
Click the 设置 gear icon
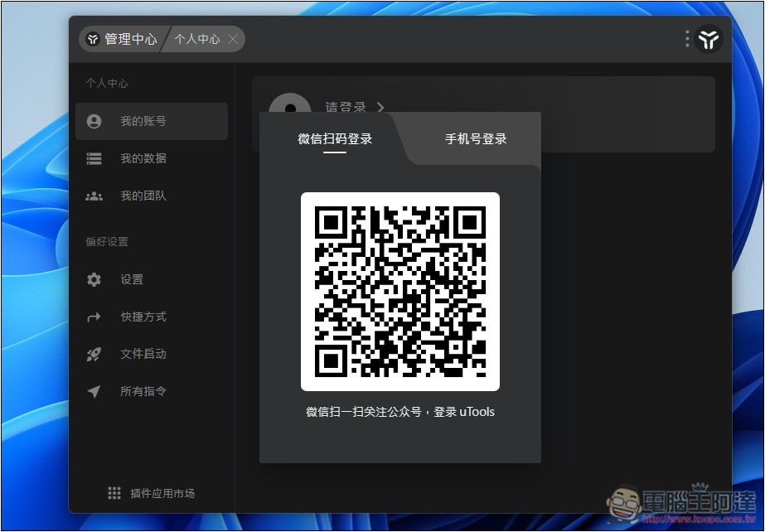(x=94, y=280)
